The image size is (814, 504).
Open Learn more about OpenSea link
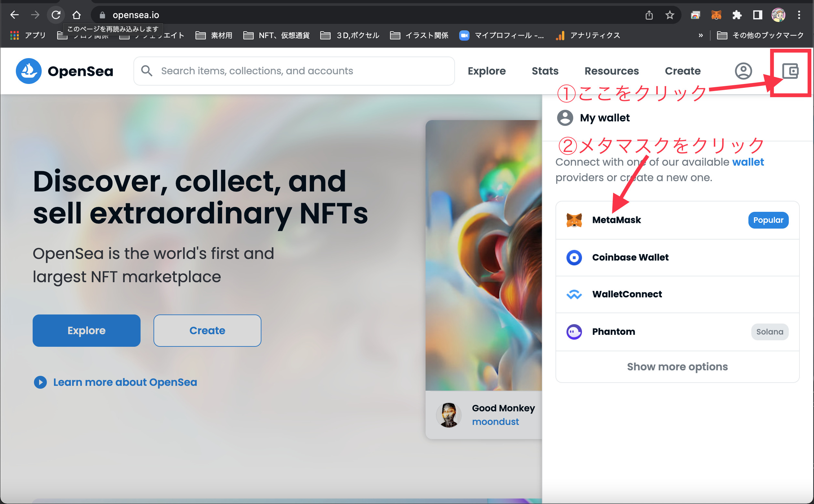coord(125,382)
